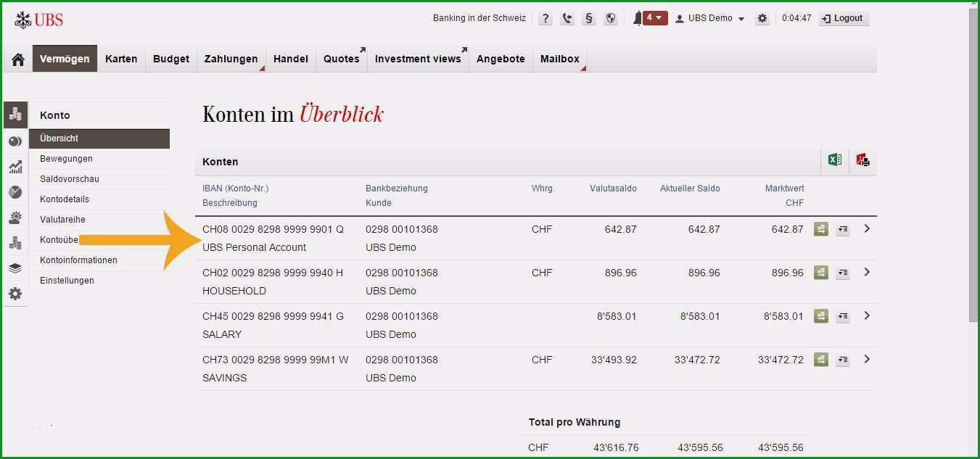
Task: Open the header settings gear icon
Action: click(x=762, y=19)
